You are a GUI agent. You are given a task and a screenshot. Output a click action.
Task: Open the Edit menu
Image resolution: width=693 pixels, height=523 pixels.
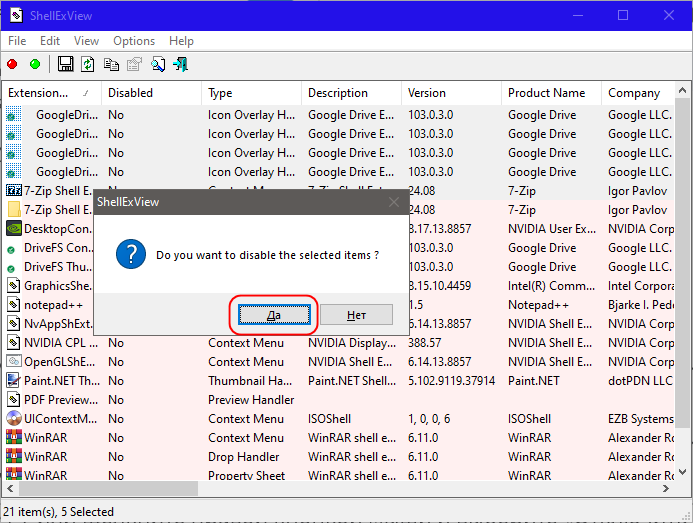point(50,41)
